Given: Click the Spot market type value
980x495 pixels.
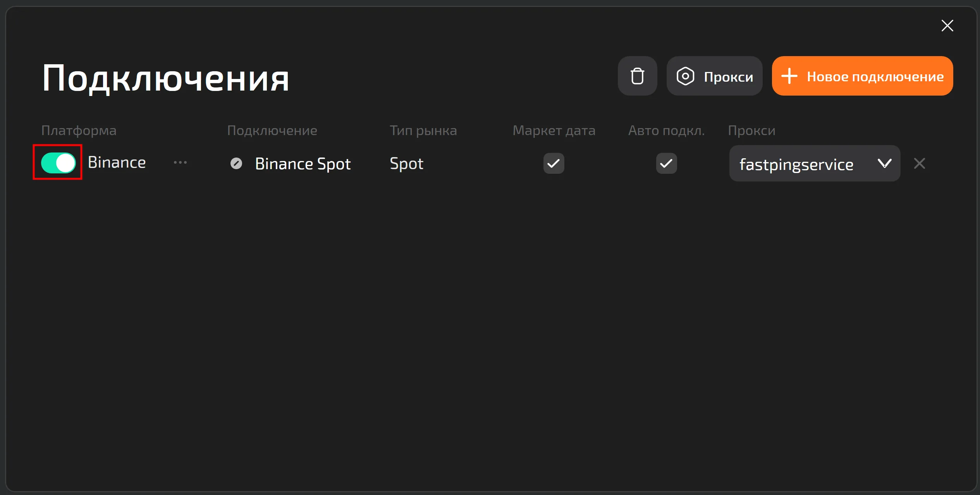Looking at the screenshot, I should point(406,164).
